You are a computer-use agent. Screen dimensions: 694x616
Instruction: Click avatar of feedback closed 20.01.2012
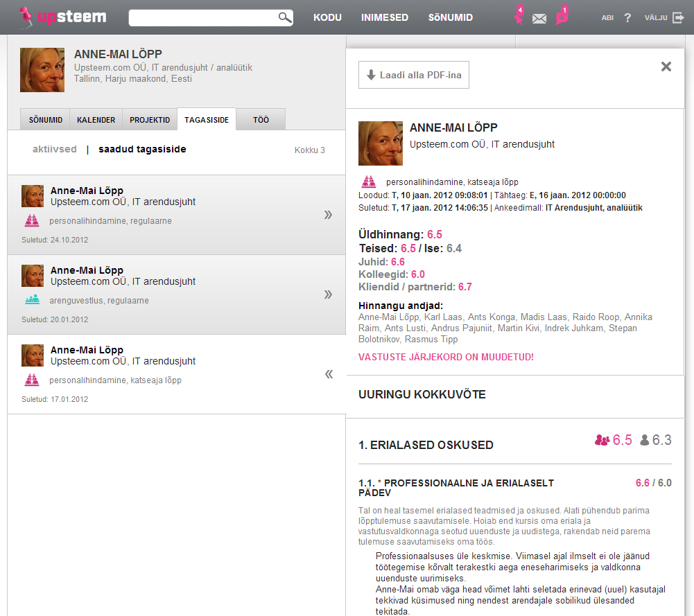click(33, 276)
